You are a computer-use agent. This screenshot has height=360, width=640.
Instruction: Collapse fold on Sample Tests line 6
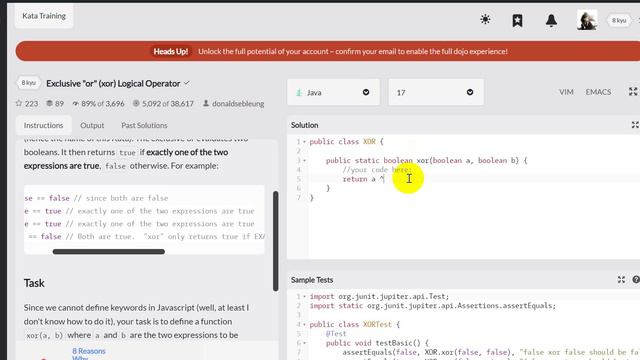click(304, 343)
